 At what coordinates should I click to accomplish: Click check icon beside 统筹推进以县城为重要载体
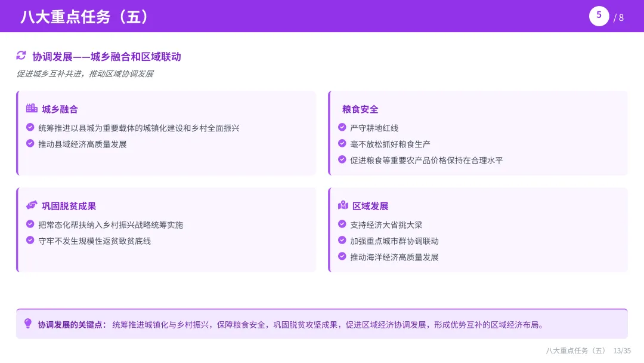click(x=30, y=127)
